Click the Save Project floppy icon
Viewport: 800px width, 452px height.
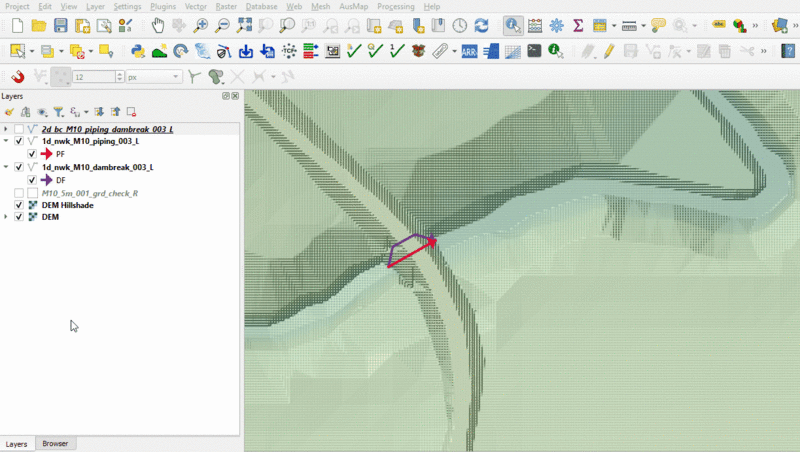[61, 25]
